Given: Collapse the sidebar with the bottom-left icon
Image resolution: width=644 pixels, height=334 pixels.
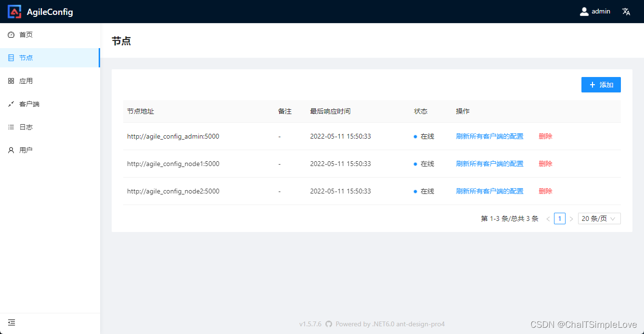Looking at the screenshot, I should tap(11, 322).
